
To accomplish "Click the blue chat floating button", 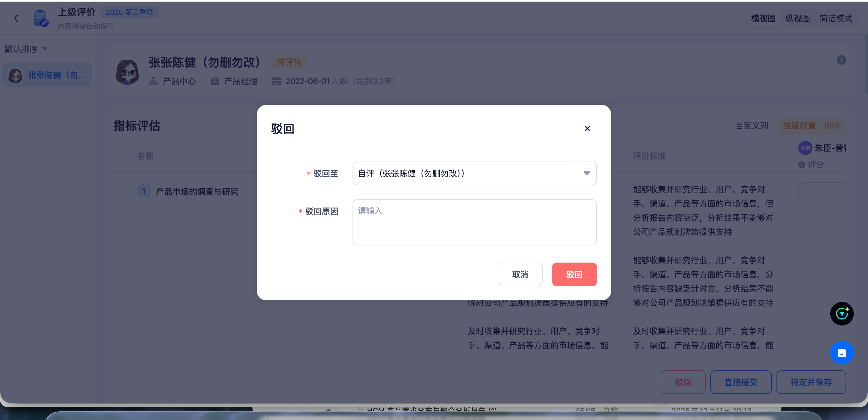I will 841,353.
